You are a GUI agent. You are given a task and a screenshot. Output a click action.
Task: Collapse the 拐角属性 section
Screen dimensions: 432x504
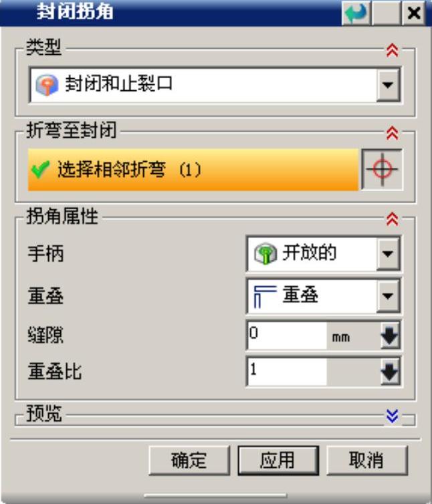[x=392, y=219]
